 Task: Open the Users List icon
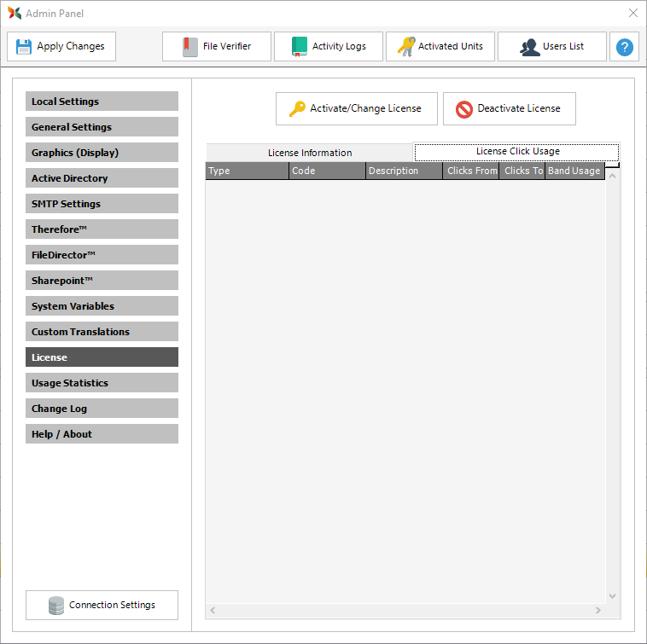529,47
